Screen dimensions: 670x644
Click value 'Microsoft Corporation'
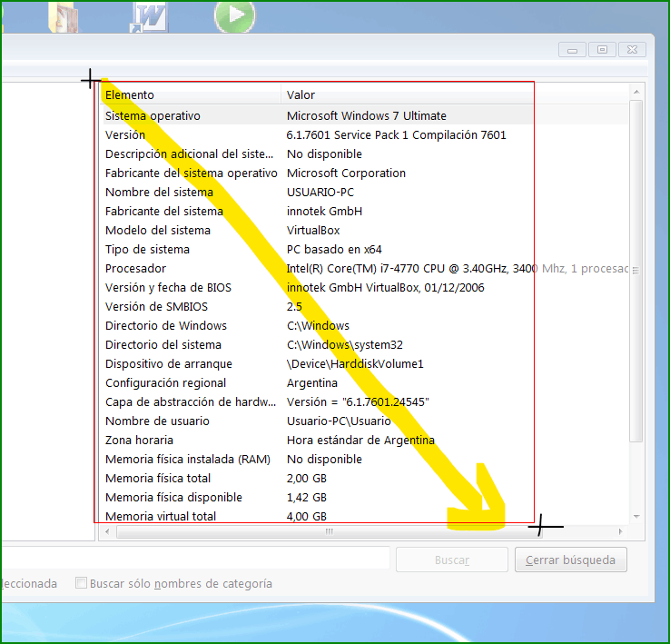[x=346, y=173]
